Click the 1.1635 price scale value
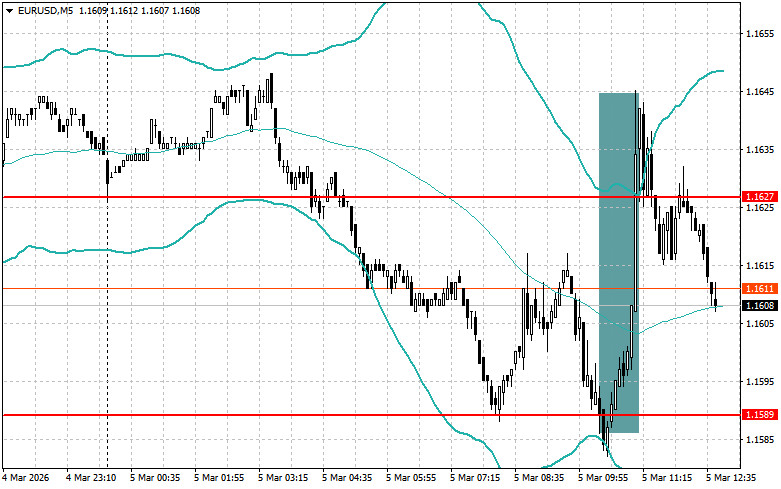Viewport: 781px width, 489px height. (x=760, y=149)
